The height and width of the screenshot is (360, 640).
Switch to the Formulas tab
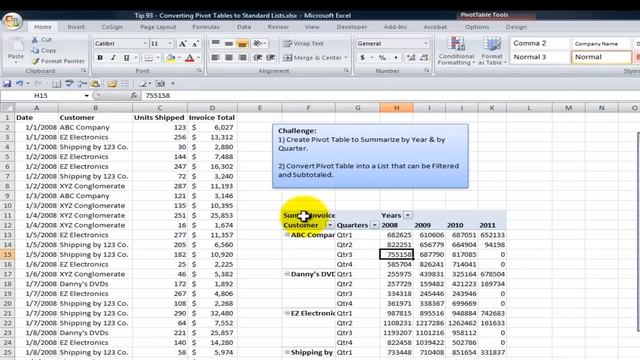click(206, 27)
